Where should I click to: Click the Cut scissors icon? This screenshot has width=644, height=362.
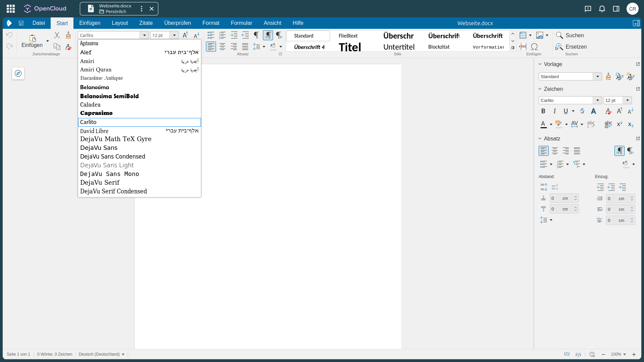click(57, 35)
